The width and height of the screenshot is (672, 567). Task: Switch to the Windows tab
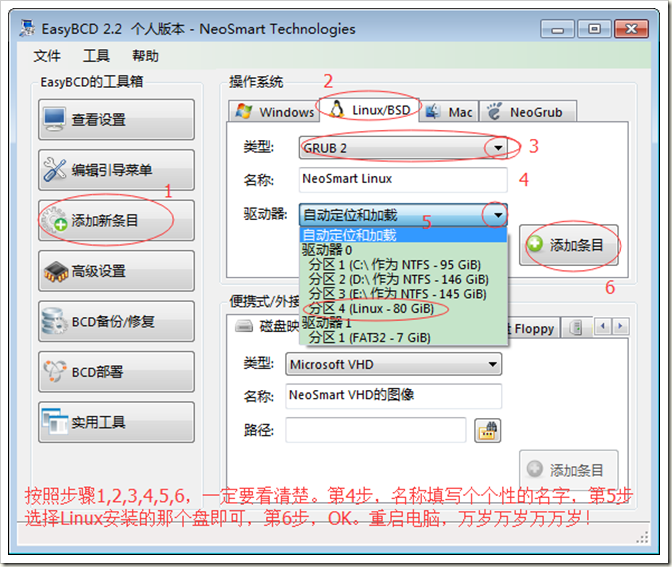[274, 112]
